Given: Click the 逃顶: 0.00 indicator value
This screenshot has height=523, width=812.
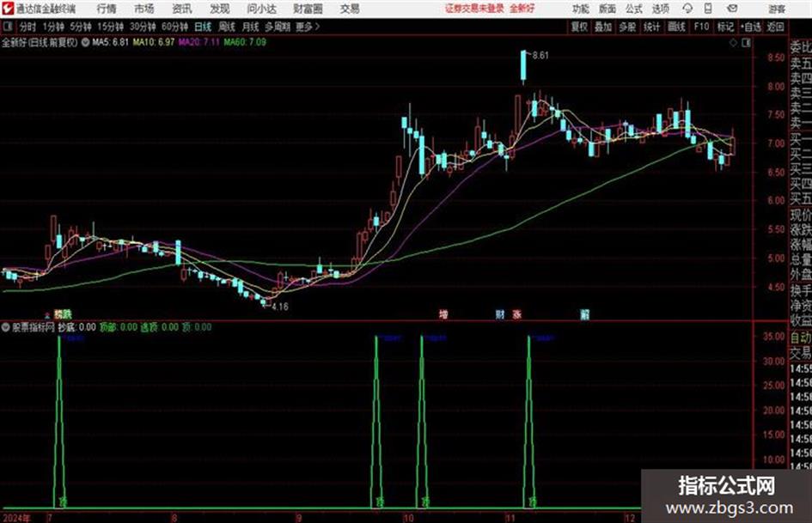Looking at the screenshot, I should 160,327.
